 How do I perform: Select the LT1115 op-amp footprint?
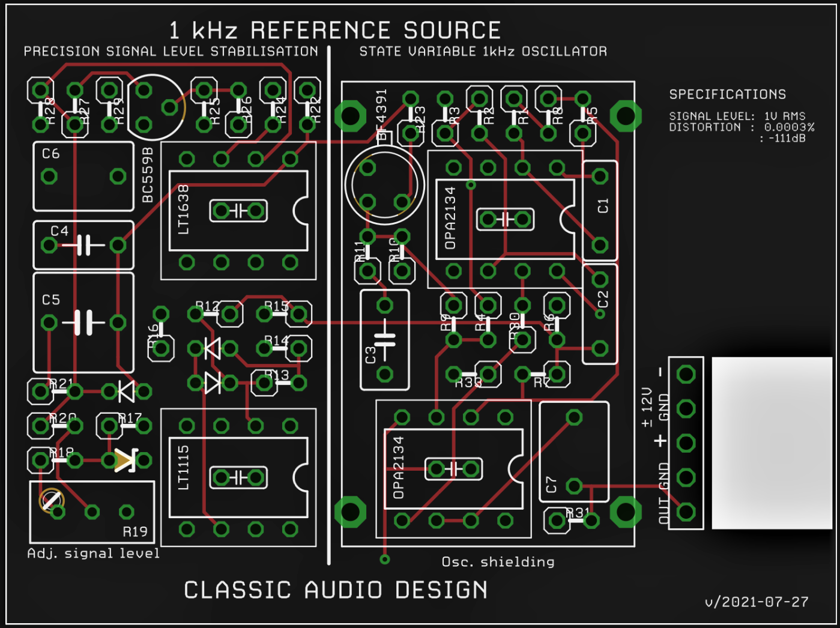[240, 477]
